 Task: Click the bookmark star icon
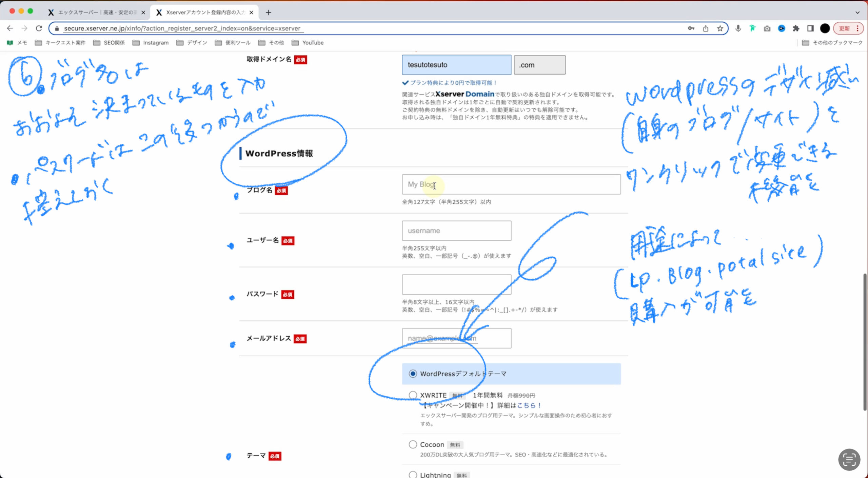(x=720, y=28)
